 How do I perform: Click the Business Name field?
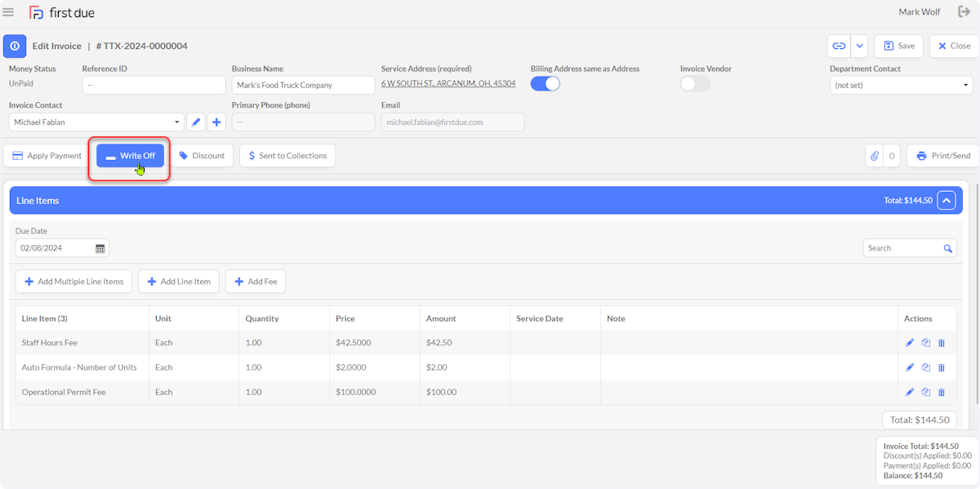(x=303, y=85)
